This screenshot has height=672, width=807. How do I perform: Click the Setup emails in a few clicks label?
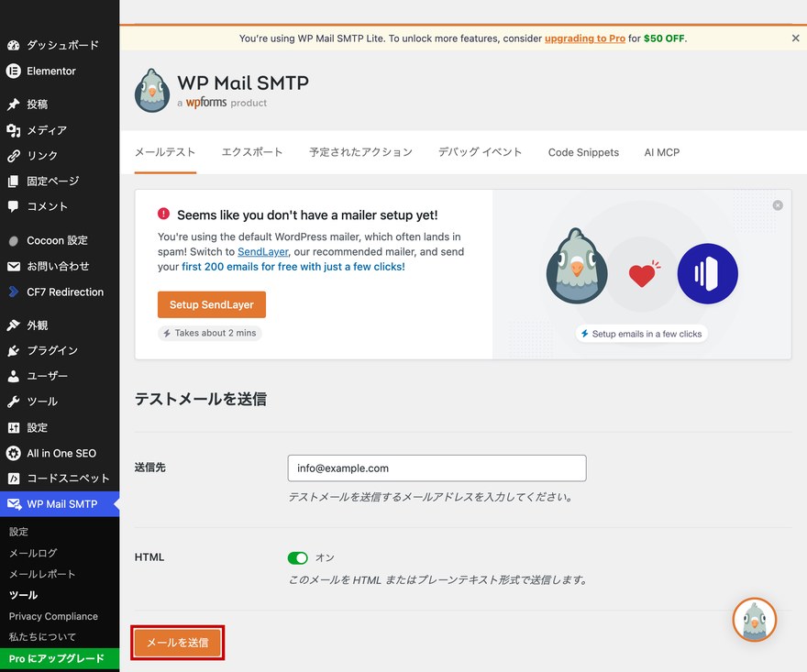[x=641, y=334]
